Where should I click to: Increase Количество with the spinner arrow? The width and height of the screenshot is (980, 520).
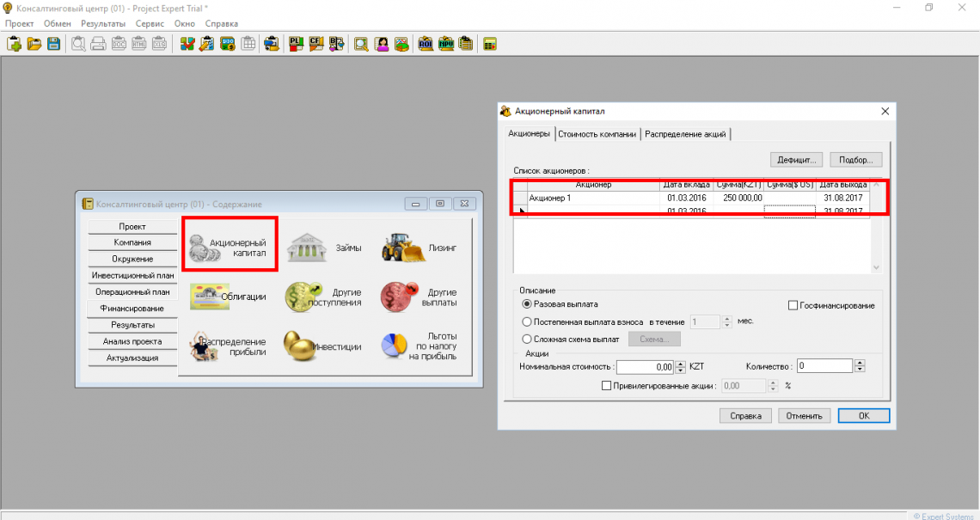(x=860, y=363)
